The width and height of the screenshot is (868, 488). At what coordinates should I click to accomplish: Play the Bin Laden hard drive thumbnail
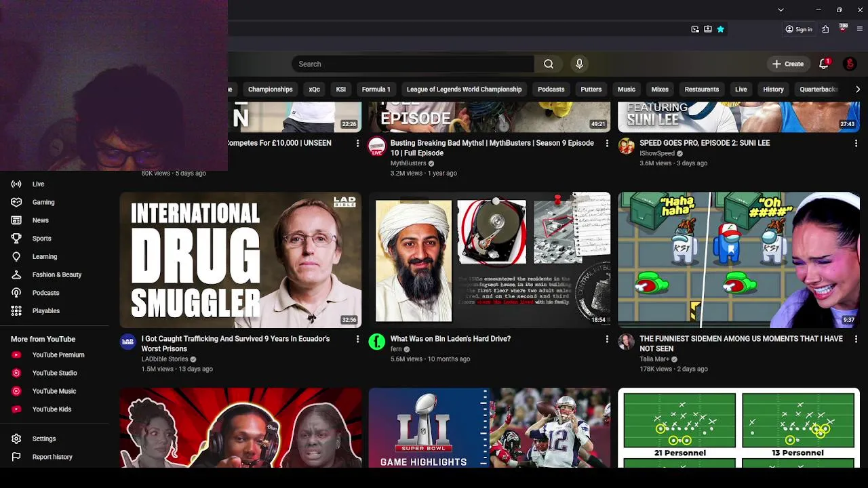click(x=490, y=260)
